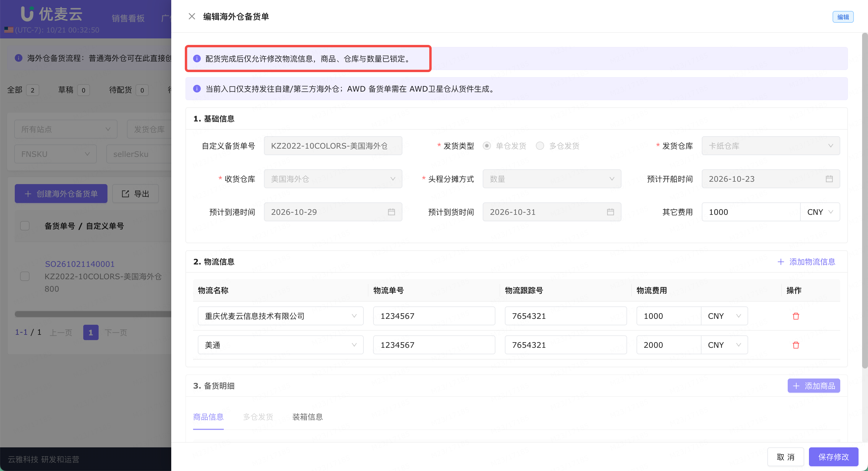Open 发货仓库 dropdown showing 卡纸仓库

(x=771, y=146)
